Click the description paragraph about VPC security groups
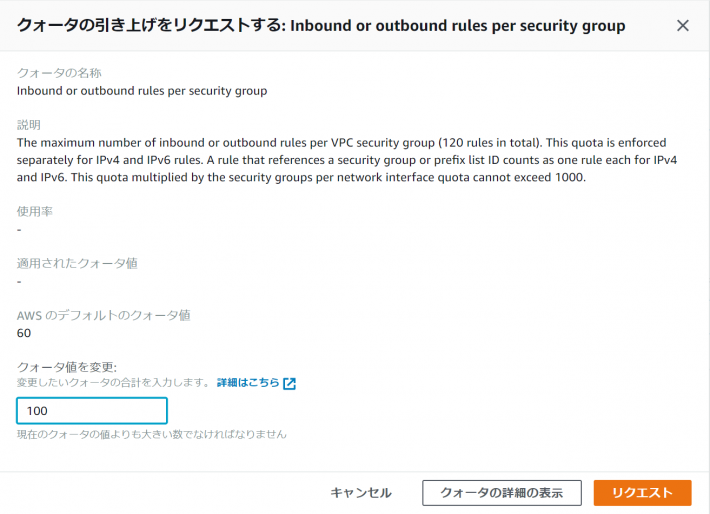The image size is (710, 514). [347, 160]
